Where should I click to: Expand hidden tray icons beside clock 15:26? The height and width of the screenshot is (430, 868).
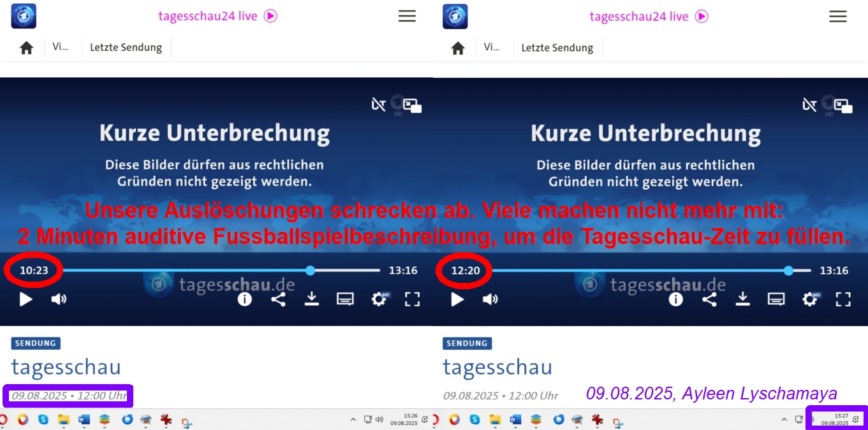tap(353, 419)
